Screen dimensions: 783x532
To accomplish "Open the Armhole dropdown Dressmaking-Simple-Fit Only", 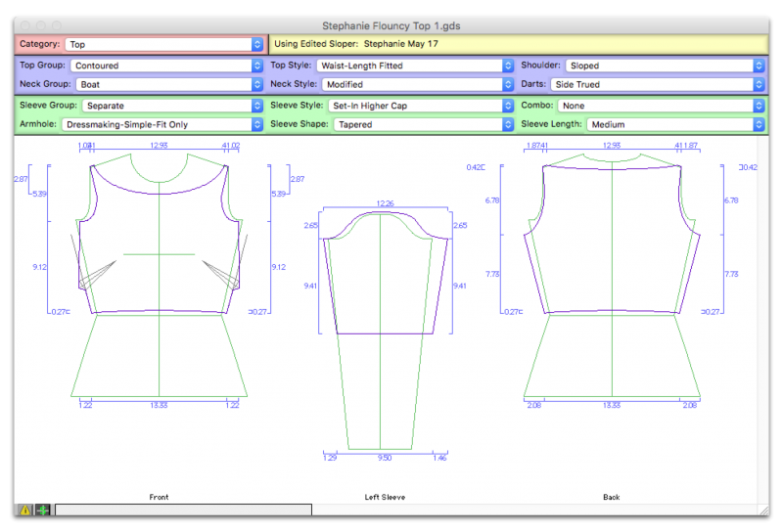I will click(161, 124).
